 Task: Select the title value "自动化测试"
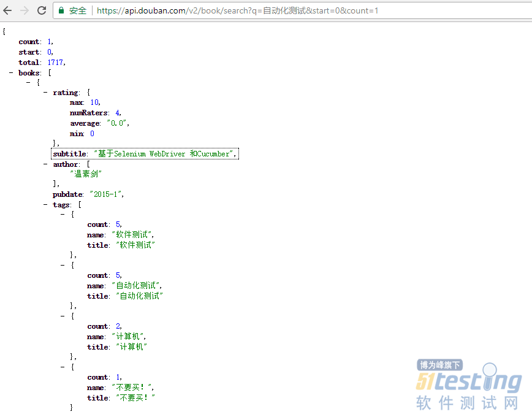coord(140,296)
